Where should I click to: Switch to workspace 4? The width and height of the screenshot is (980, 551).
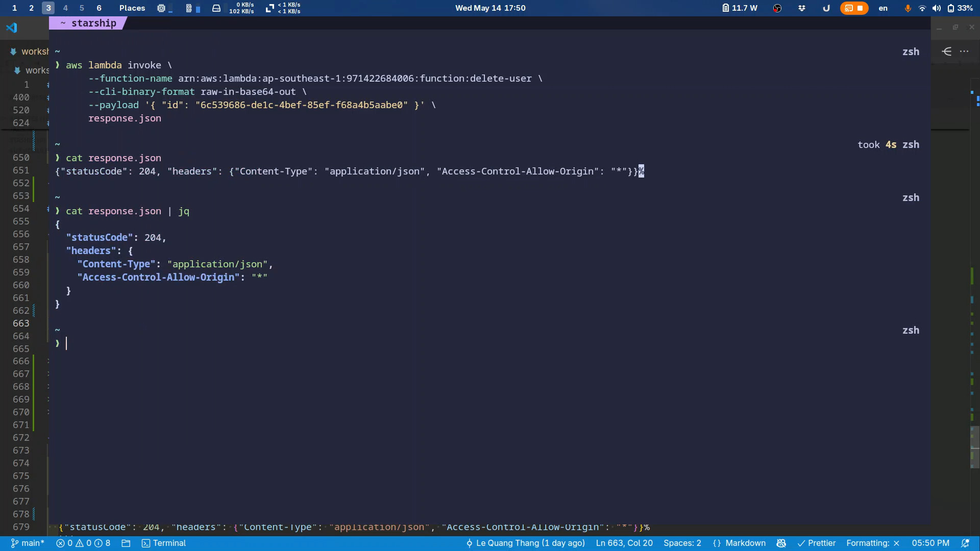coord(65,8)
